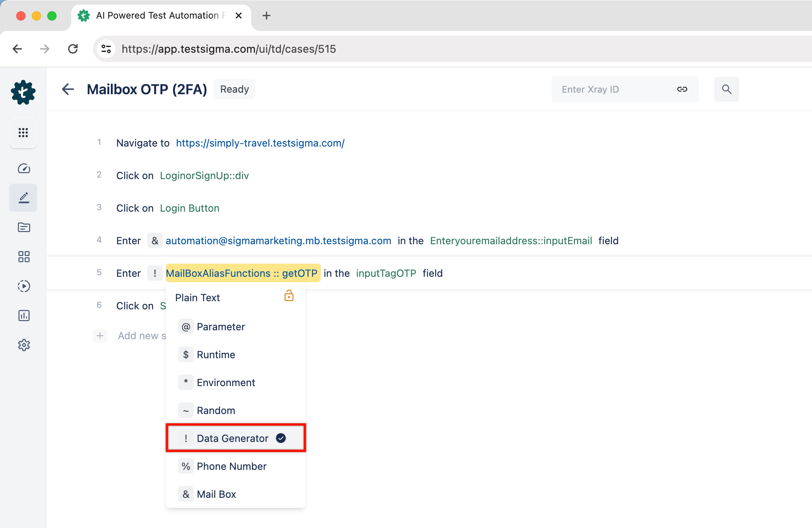The width and height of the screenshot is (812, 528).
Task: Open the simply-travel.testsigma.com link
Action: [260, 143]
